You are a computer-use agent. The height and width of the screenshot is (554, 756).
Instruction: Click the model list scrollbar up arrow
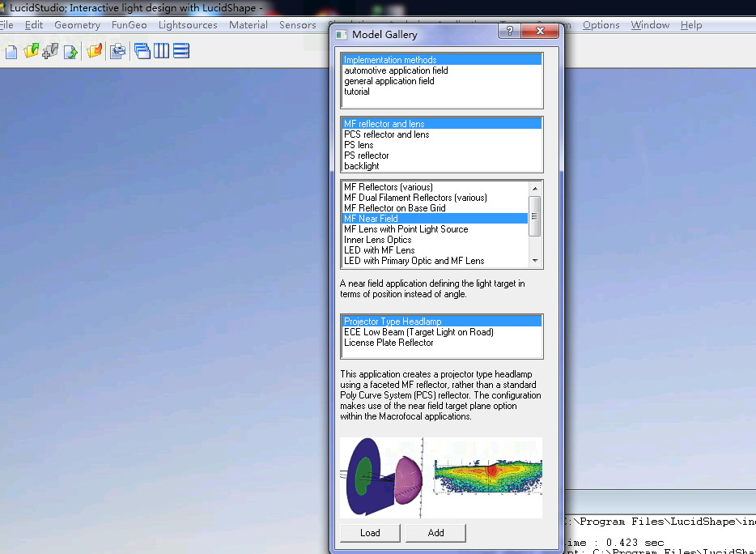tap(535, 188)
